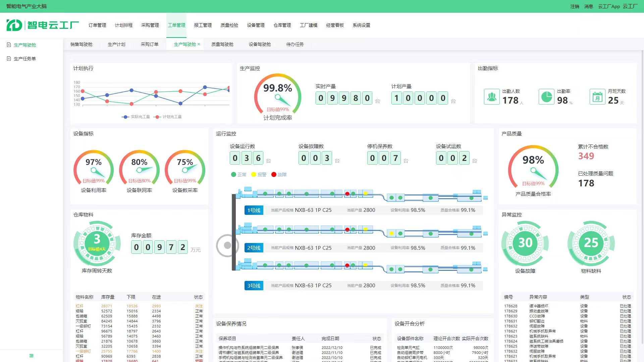Click the 故障 red status legend dot
The image size is (644, 362).
pos(274,174)
